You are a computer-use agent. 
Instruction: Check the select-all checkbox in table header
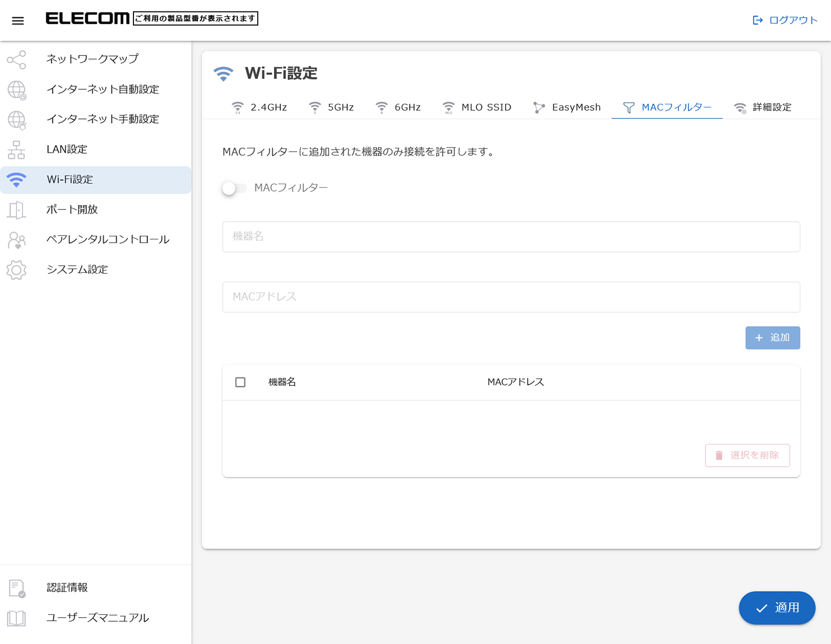coord(240,382)
